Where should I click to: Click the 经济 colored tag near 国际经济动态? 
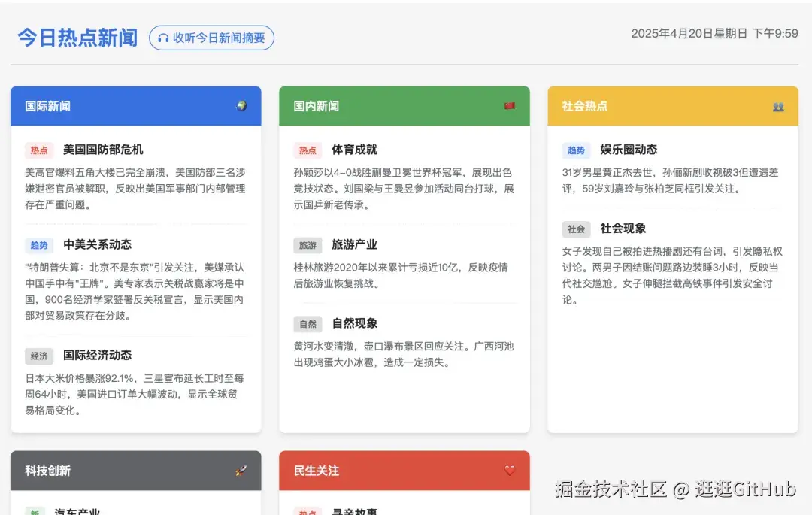point(39,356)
